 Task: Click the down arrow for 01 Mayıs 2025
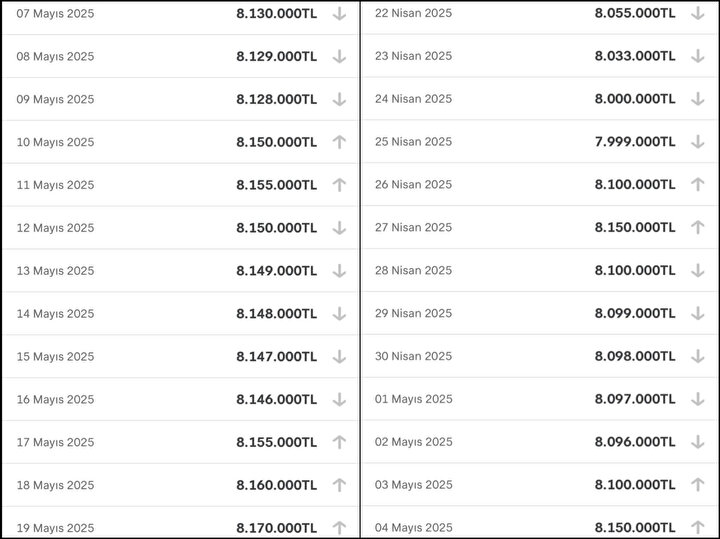point(698,399)
